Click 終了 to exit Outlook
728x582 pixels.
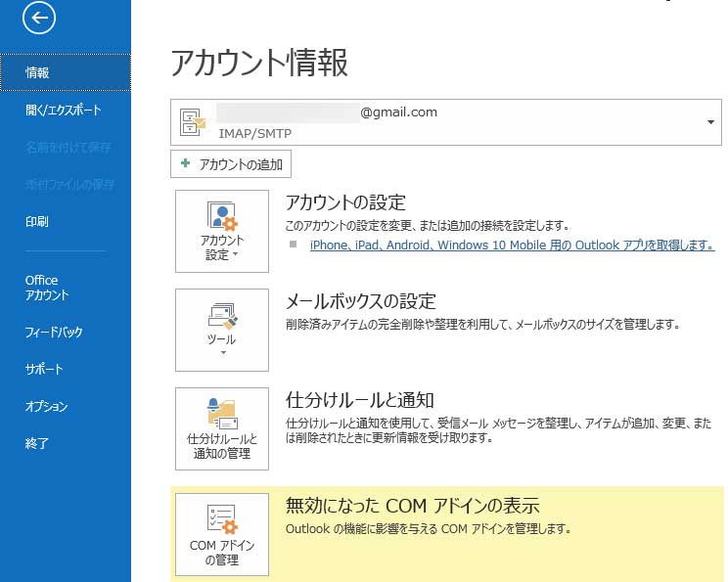coord(37,444)
